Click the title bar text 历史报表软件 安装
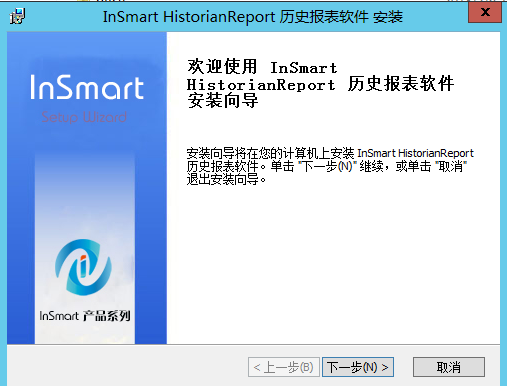 pyautogui.click(x=341, y=17)
